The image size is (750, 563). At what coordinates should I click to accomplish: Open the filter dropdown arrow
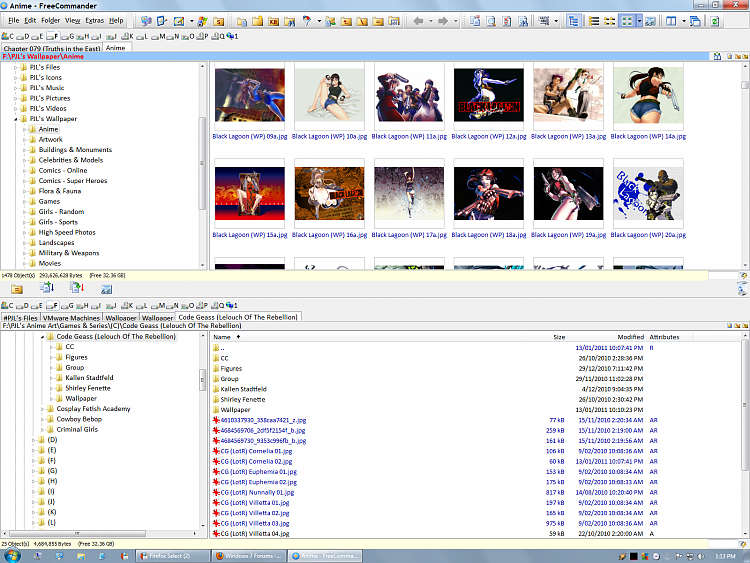[319, 21]
